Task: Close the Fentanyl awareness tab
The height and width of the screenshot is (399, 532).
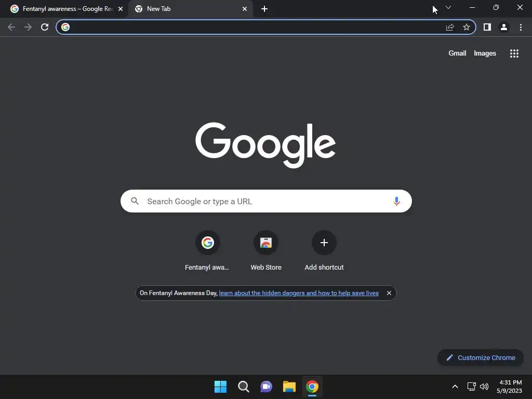Action: tap(121, 9)
